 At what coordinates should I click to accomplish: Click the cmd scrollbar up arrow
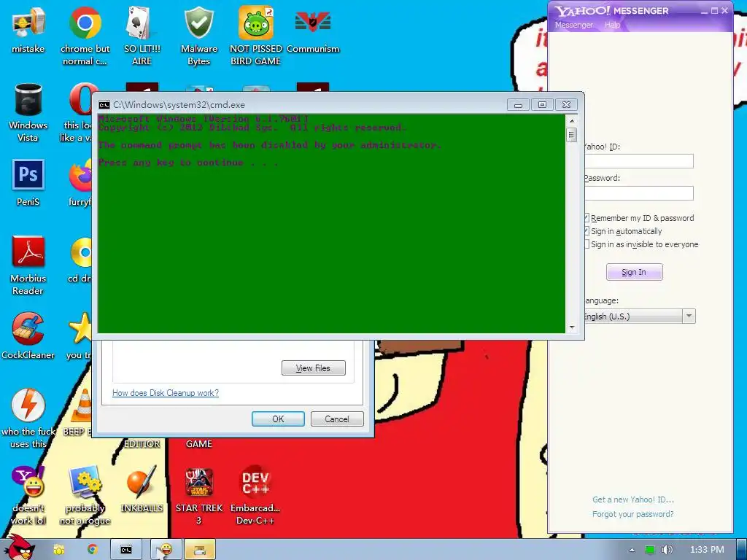(x=572, y=120)
